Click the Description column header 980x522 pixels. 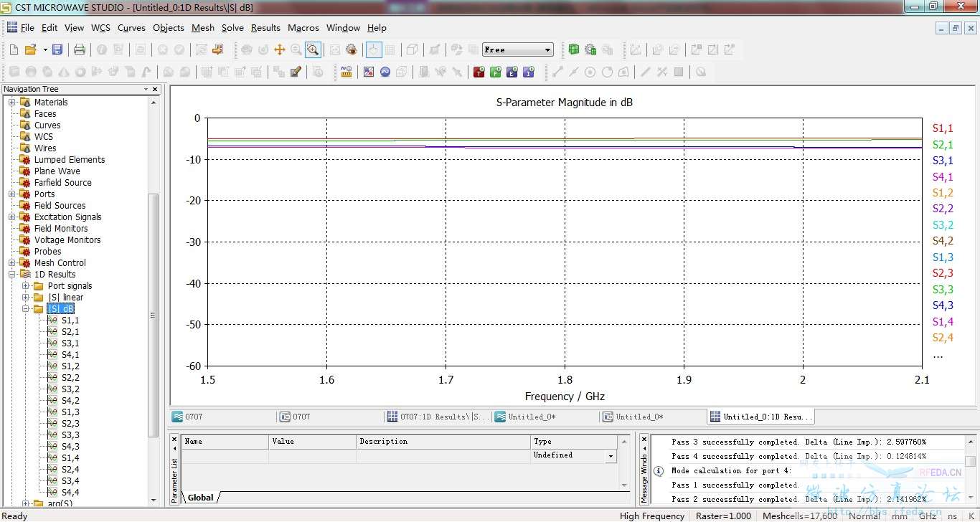(443, 442)
